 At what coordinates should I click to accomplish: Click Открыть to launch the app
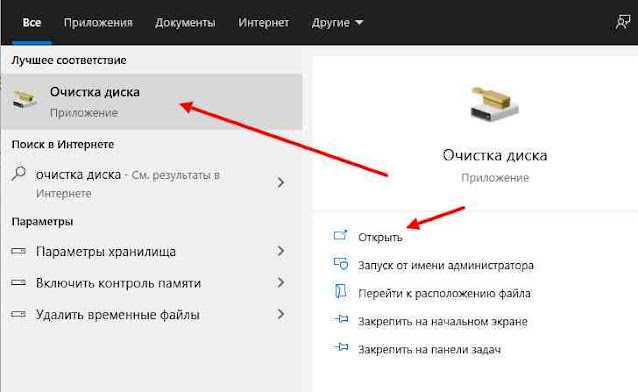point(380,237)
